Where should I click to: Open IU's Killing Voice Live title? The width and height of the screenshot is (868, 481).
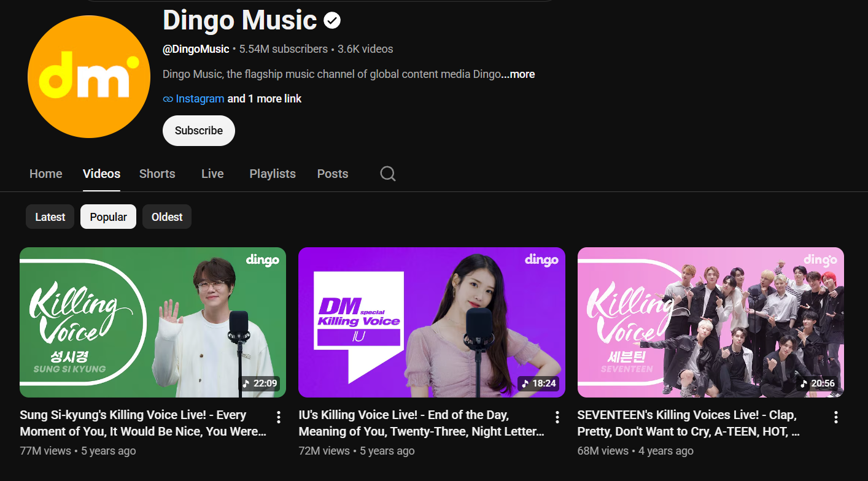point(422,423)
